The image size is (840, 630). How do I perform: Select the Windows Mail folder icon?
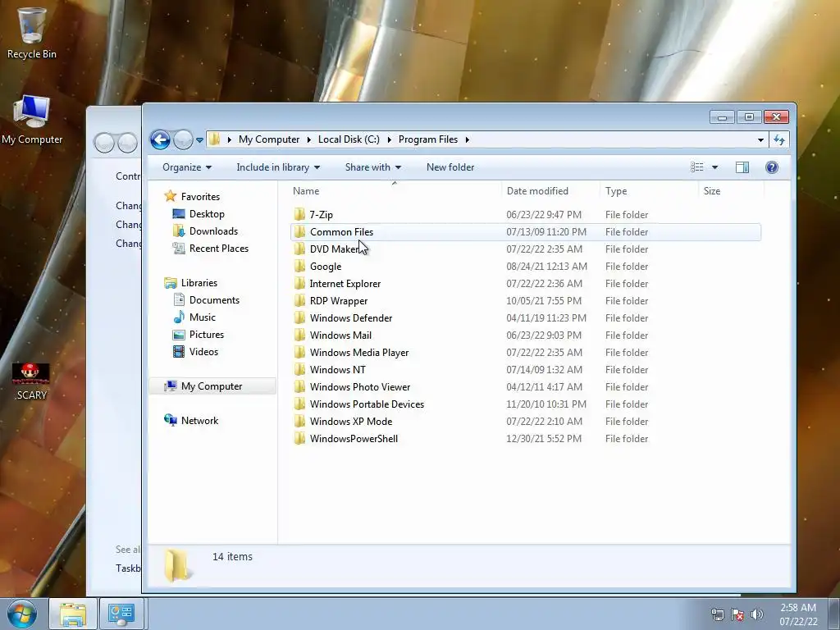[x=299, y=335]
